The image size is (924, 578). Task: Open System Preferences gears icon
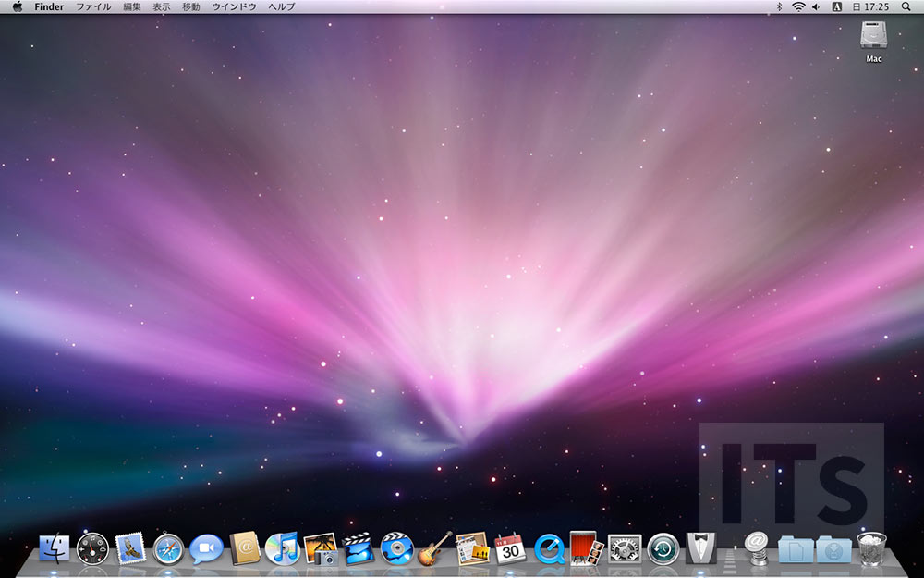624,550
